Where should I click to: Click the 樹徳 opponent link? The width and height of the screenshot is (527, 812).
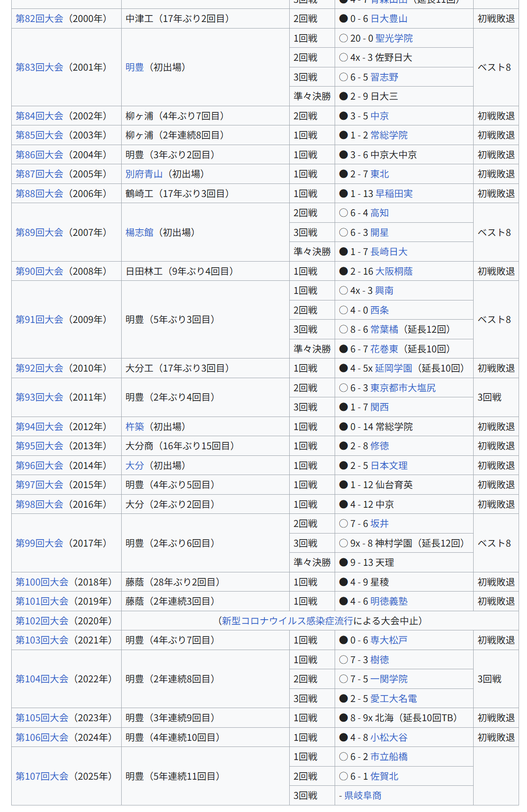point(380,660)
